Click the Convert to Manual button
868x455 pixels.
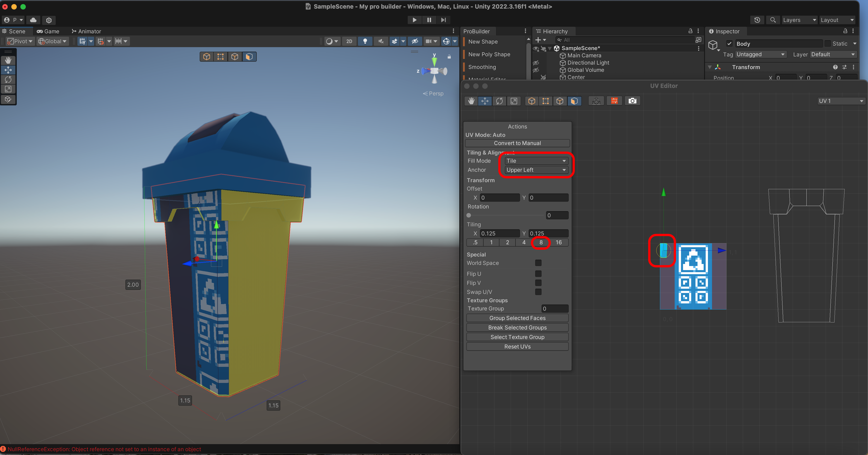[517, 143]
